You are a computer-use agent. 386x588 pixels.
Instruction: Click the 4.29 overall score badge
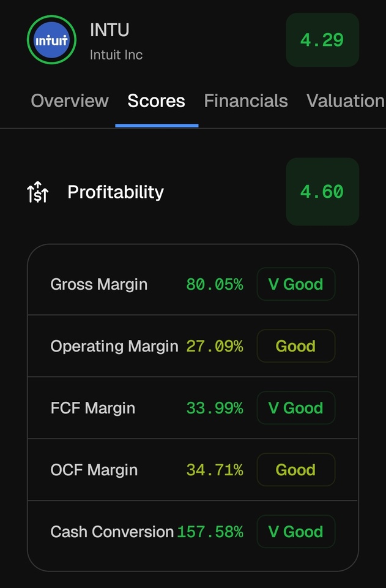point(322,40)
